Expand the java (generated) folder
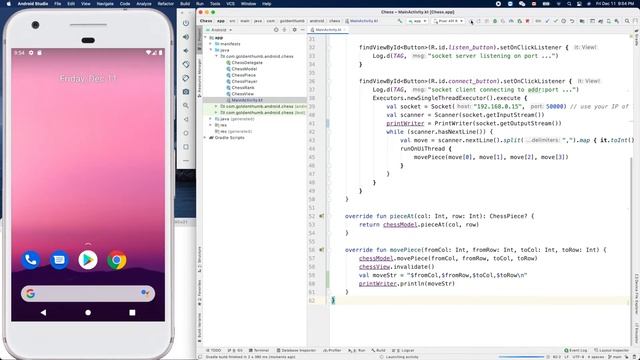The height and width of the screenshot is (360, 640). click(x=211, y=119)
